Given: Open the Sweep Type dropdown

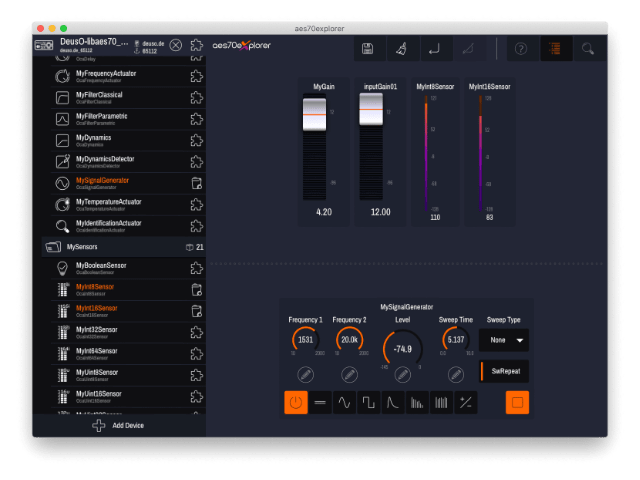Looking at the screenshot, I should [x=504, y=340].
